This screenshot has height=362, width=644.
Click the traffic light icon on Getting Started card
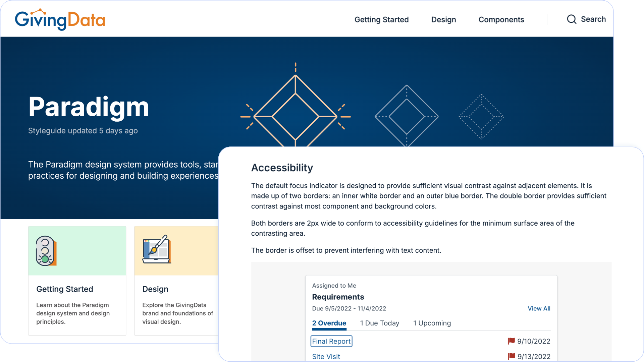46,251
